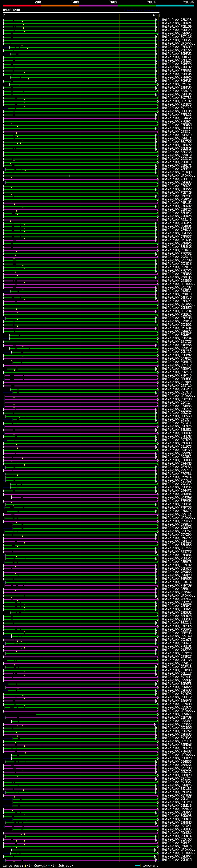Click the green alignment bar for UniRef100_Q8W228
The image size is (197, 868).
tap(80, 20)
